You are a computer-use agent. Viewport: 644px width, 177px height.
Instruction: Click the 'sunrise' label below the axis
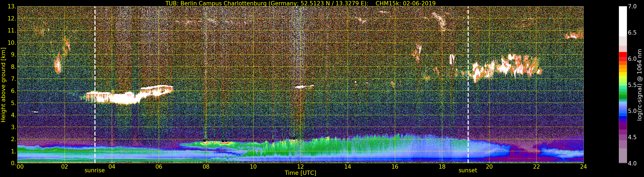tap(94, 171)
